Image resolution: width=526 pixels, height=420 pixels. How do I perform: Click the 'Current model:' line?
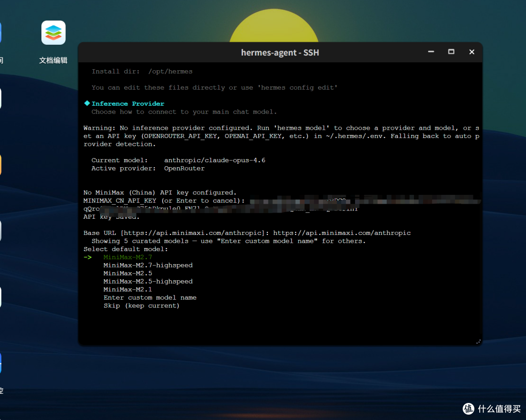pos(178,160)
